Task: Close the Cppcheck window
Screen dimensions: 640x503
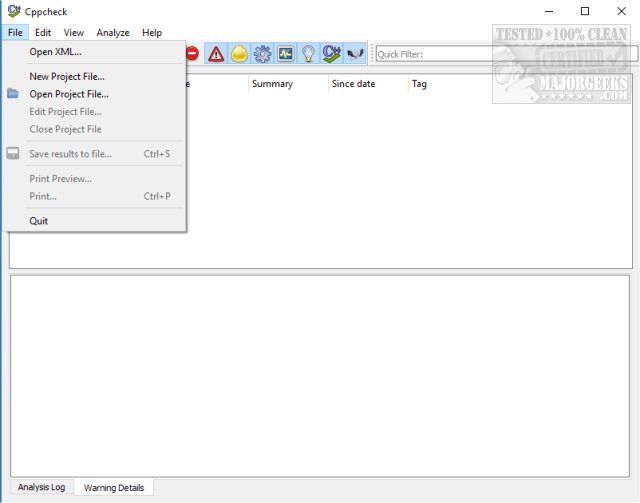Action: pos(621,11)
